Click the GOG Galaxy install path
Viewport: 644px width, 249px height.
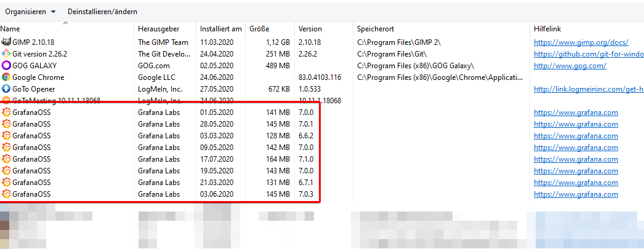point(416,66)
